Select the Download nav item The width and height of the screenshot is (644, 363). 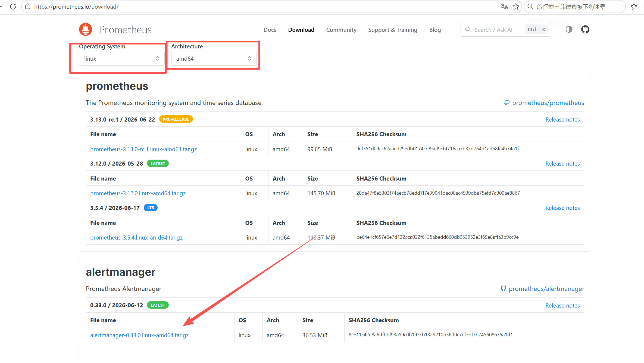301,30
